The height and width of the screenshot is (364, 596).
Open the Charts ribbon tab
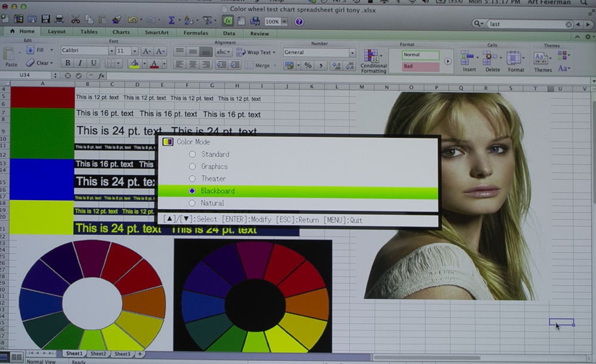coord(121,32)
